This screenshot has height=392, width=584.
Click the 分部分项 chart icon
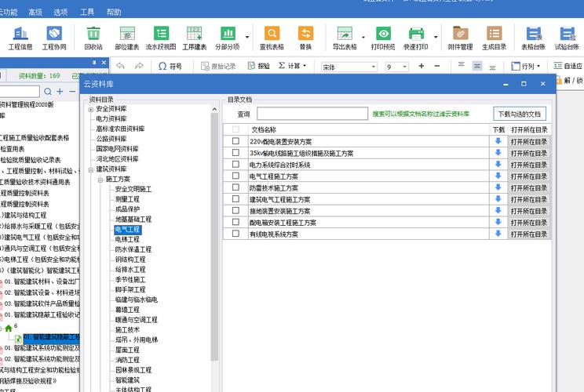click(228, 38)
